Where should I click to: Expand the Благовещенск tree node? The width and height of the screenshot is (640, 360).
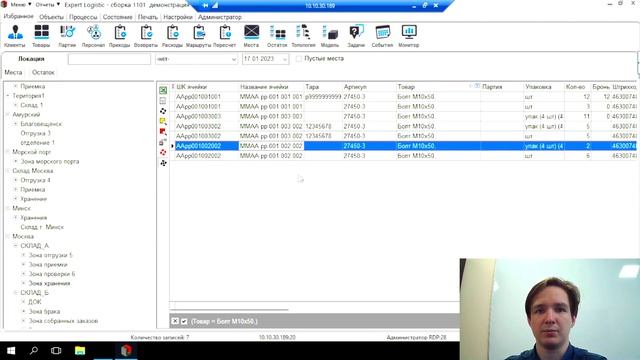tap(16, 124)
